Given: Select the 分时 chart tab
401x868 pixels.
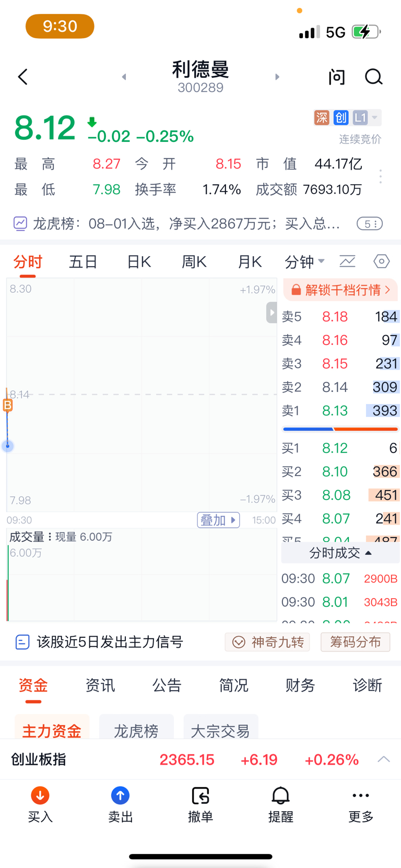Looking at the screenshot, I should 28,261.
